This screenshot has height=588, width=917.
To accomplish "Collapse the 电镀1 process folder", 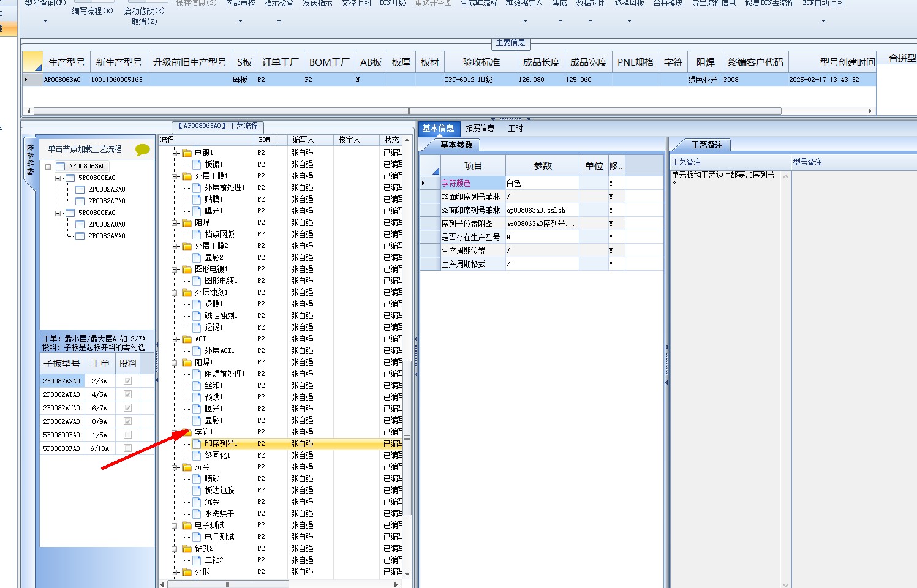I will (x=175, y=153).
